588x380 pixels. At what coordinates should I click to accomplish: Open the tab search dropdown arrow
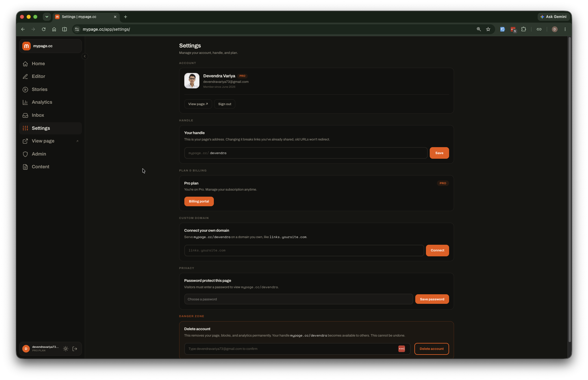click(47, 17)
